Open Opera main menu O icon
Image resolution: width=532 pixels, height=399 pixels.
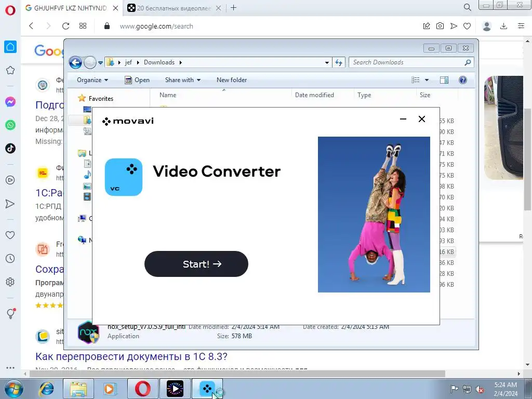(10, 10)
